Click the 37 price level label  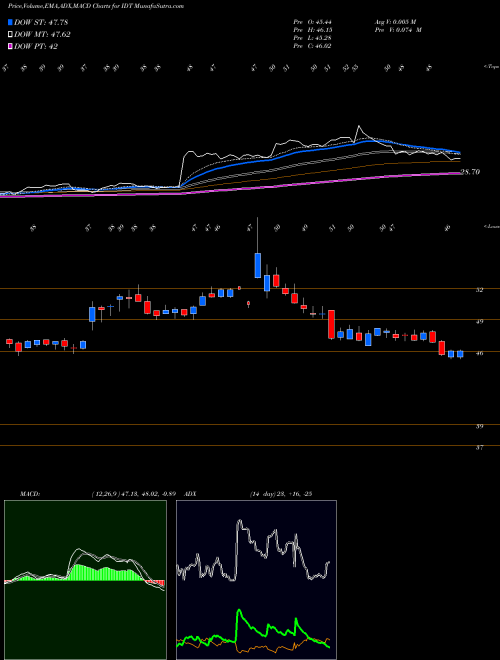click(479, 447)
